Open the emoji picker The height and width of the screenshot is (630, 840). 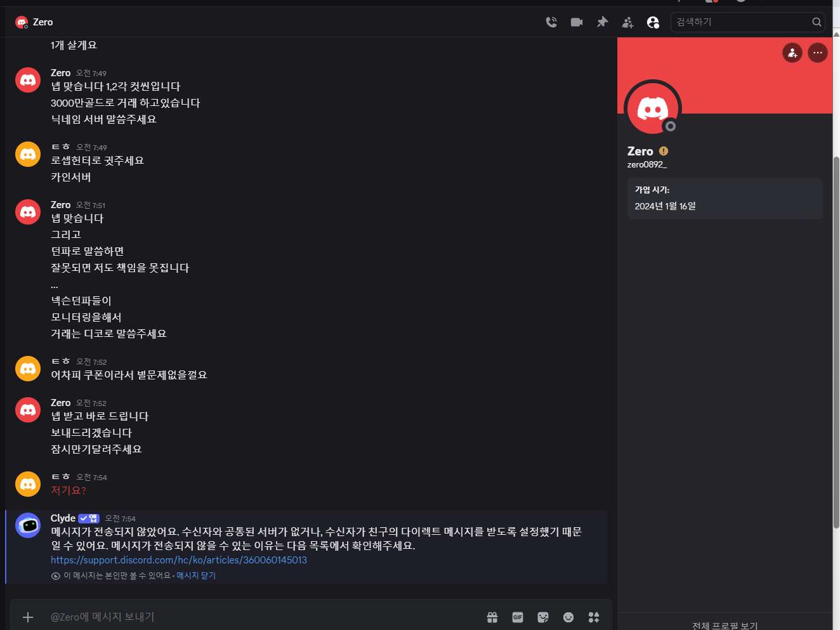coord(568,617)
